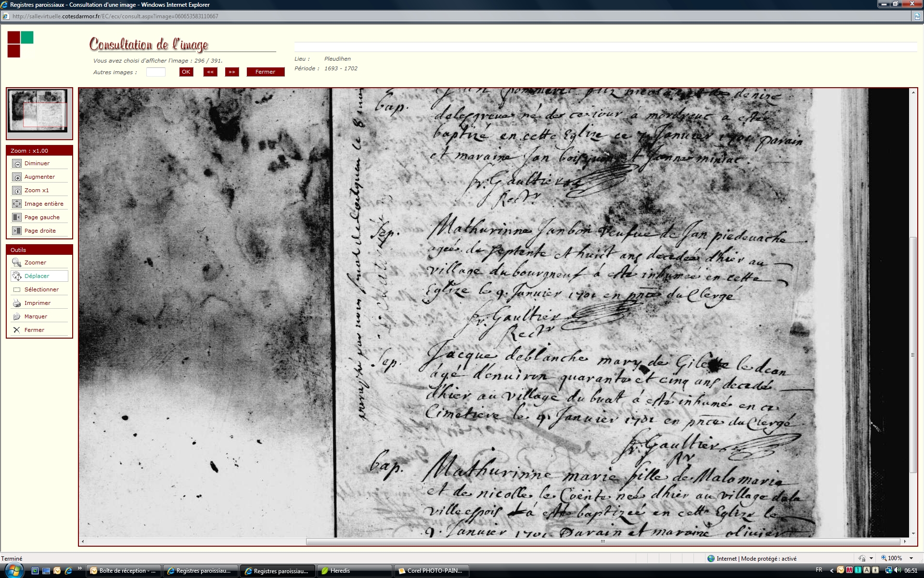Activate the Déplacer hand tool
This screenshot has height=578, width=924.
pos(17,276)
